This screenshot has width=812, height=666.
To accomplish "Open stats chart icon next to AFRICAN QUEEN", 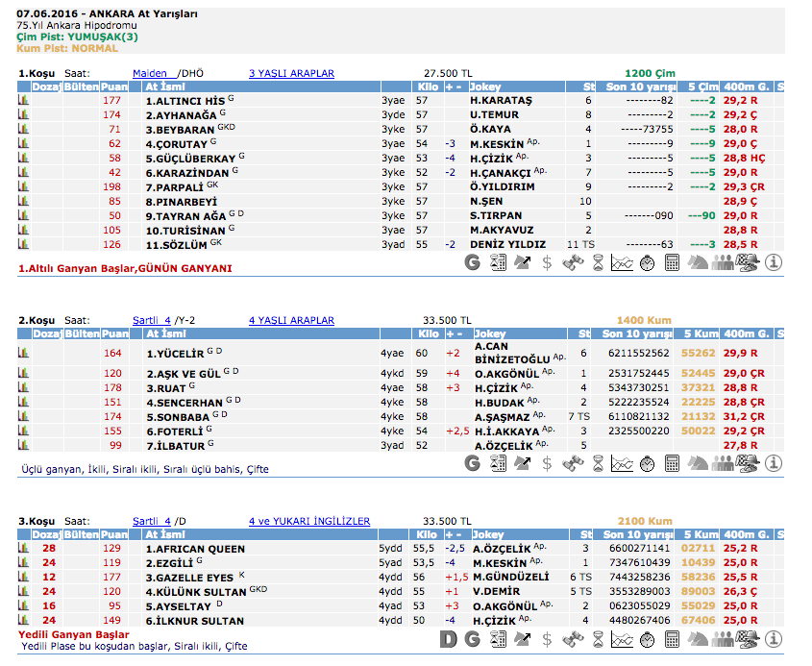I will tap(23, 549).
